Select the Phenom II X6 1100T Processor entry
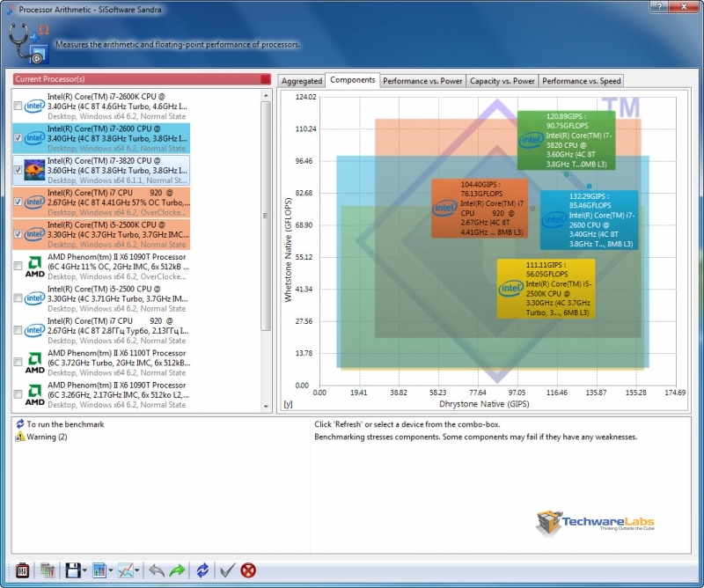704x588 pixels. (x=101, y=363)
